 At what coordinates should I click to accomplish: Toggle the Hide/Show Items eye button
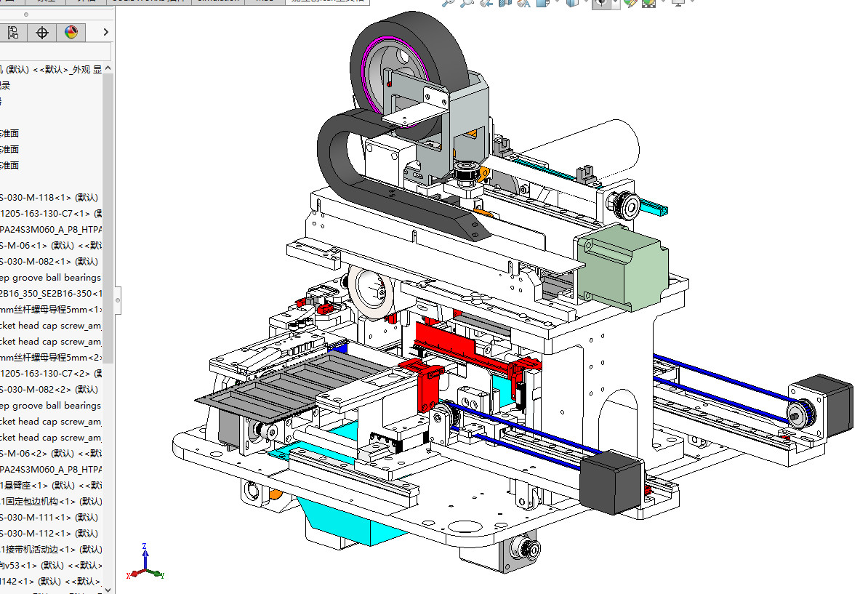pos(600,2)
